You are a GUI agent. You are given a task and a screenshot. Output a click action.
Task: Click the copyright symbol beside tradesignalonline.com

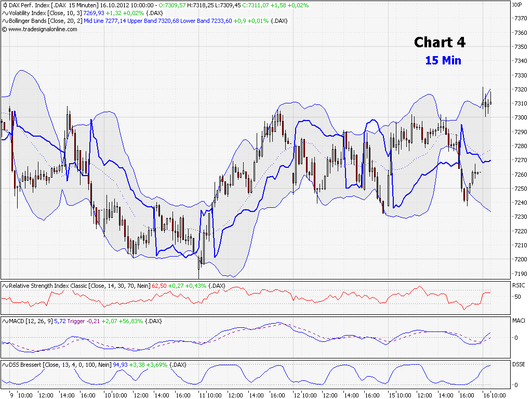coord(4,29)
